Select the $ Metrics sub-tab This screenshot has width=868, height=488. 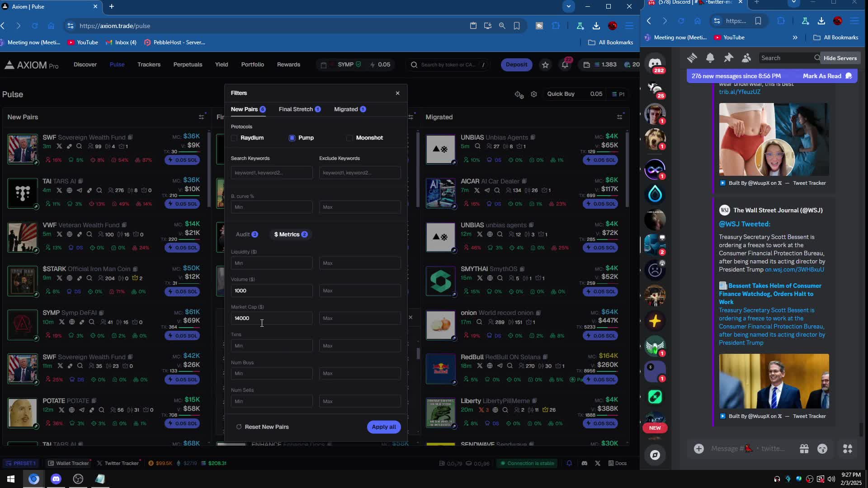click(x=291, y=234)
